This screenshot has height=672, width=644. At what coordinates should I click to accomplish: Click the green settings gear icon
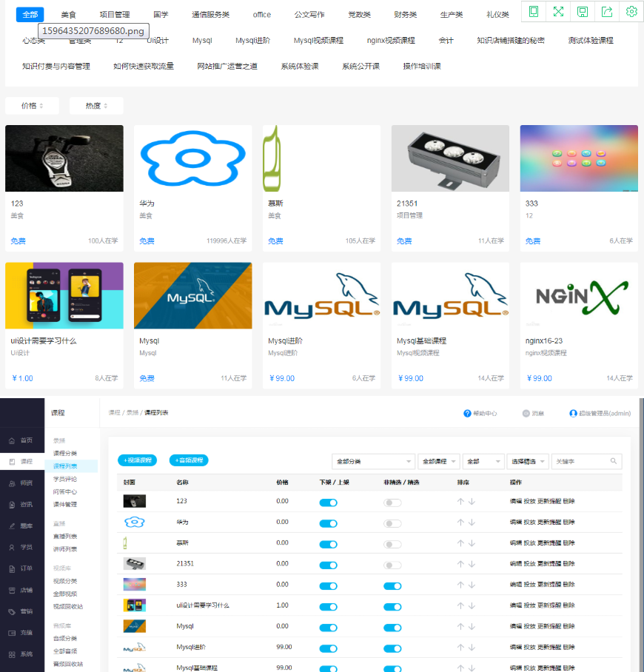[x=631, y=12]
